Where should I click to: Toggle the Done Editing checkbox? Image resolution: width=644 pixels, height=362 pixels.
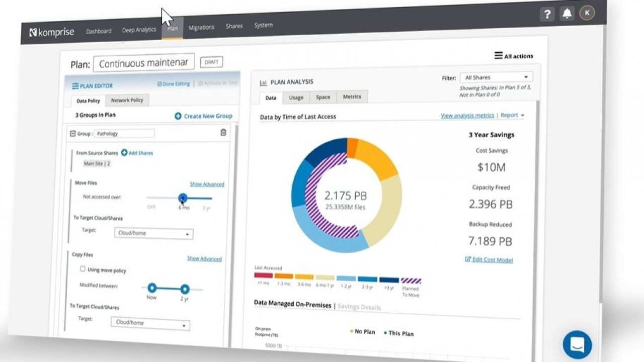point(160,84)
